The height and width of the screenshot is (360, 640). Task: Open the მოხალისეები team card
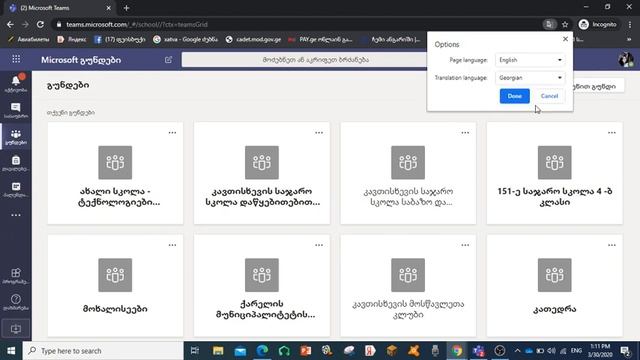coord(115,286)
